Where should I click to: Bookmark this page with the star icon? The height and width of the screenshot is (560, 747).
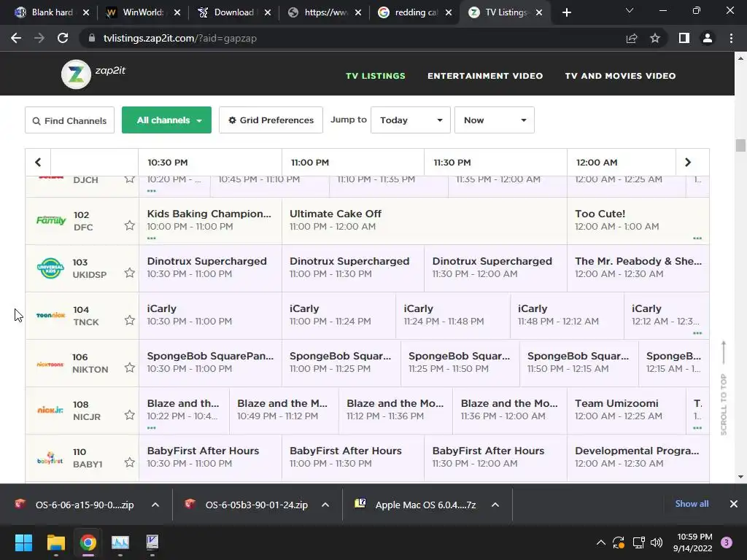pyautogui.click(x=655, y=38)
